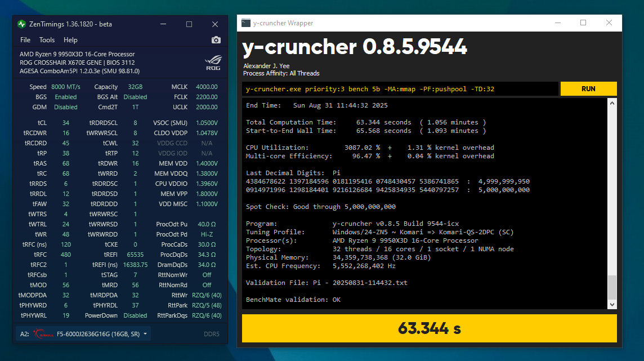Open the Help menu in ZenTimings
The image size is (644, 361).
pyautogui.click(x=70, y=40)
